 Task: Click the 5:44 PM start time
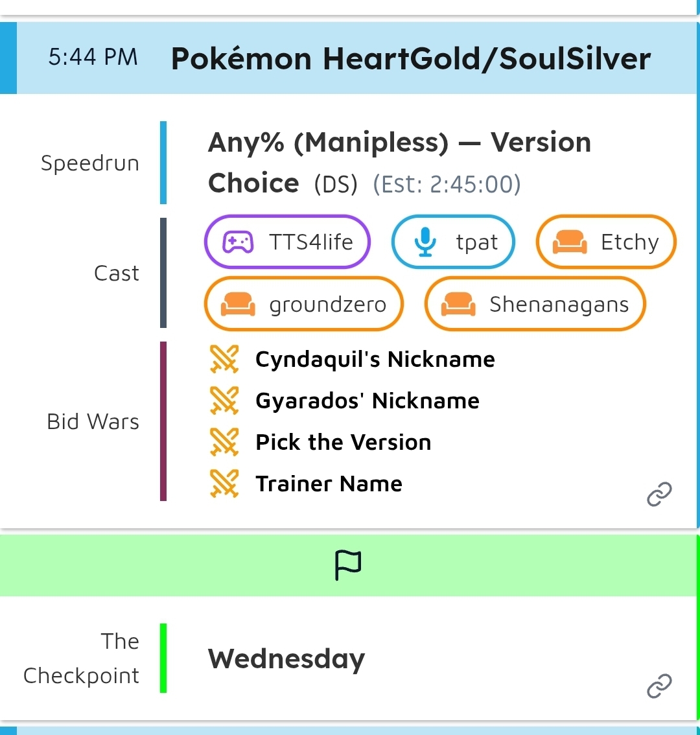[x=93, y=58]
